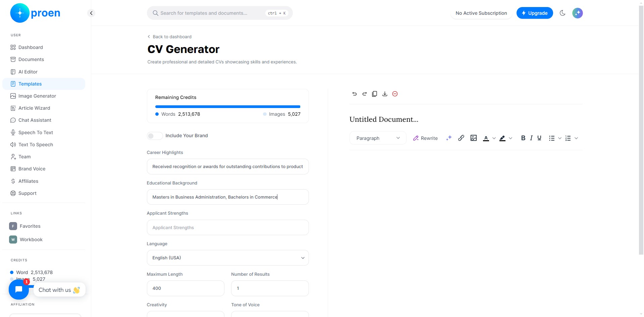Click No Active Subscription badge
The height and width of the screenshot is (317, 644).
coord(481,13)
